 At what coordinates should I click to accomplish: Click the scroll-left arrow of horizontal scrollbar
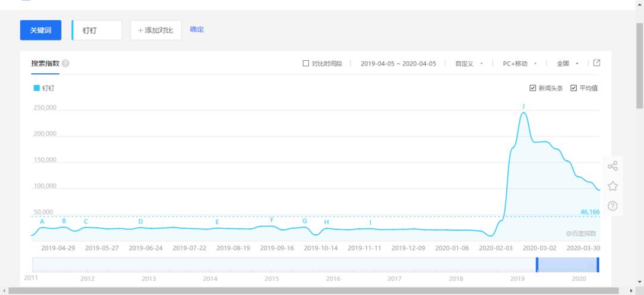4,291
